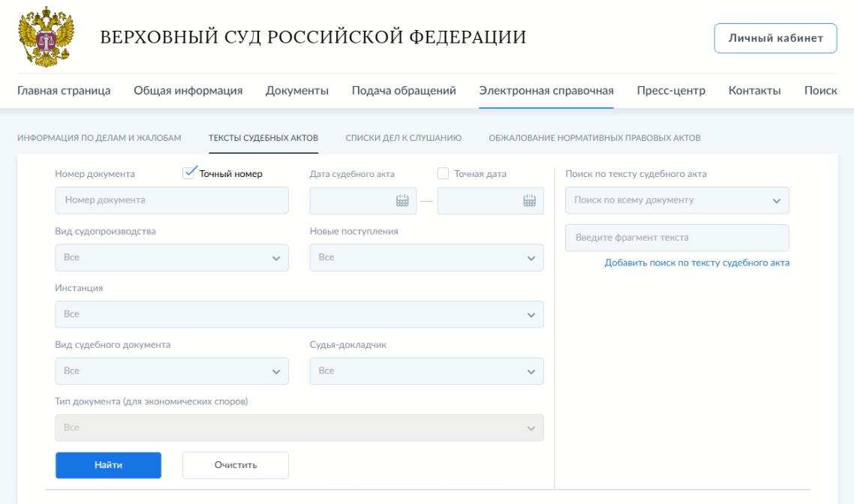
Task: Uncheck the "Точный номер" checkbox
Action: [x=188, y=172]
